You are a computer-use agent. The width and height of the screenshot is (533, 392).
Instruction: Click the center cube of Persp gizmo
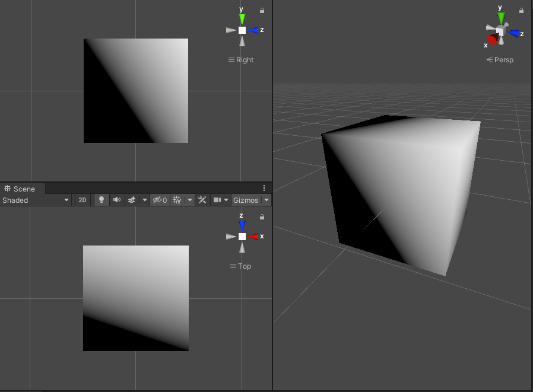coord(500,31)
